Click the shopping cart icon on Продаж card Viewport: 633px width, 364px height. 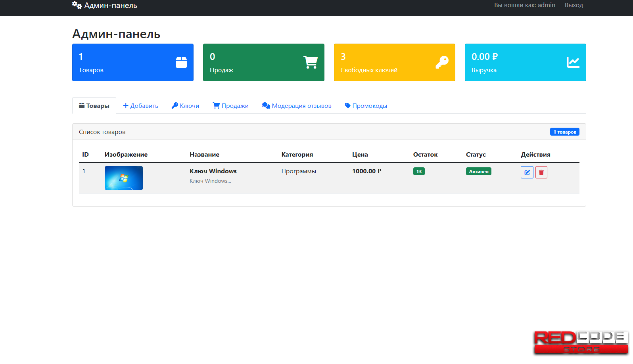pos(311,62)
